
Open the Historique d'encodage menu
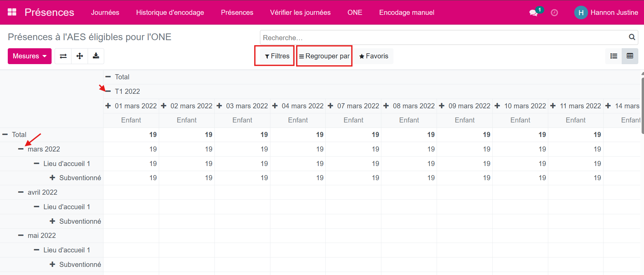point(170,12)
